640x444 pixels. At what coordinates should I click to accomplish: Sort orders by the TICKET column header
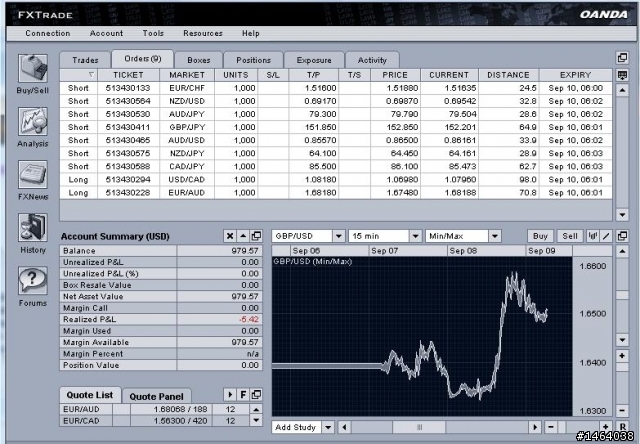[128, 75]
